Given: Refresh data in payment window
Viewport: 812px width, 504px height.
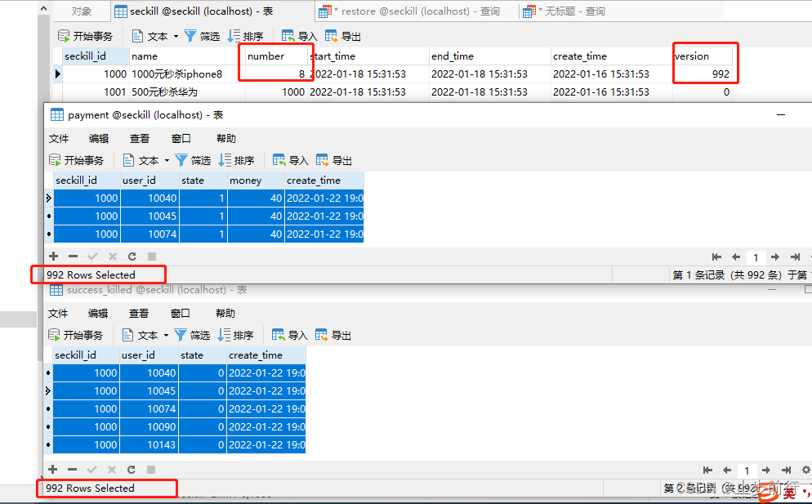Looking at the screenshot, I should click(132, 256).
